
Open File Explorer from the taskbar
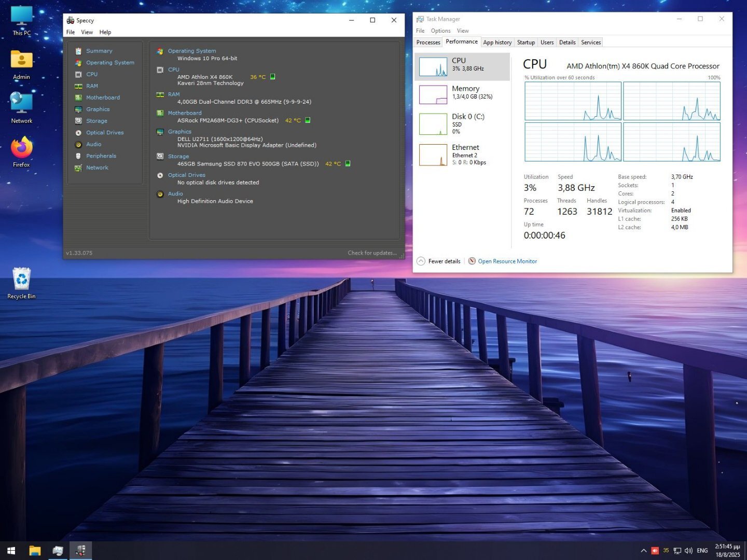coord(35,551)
